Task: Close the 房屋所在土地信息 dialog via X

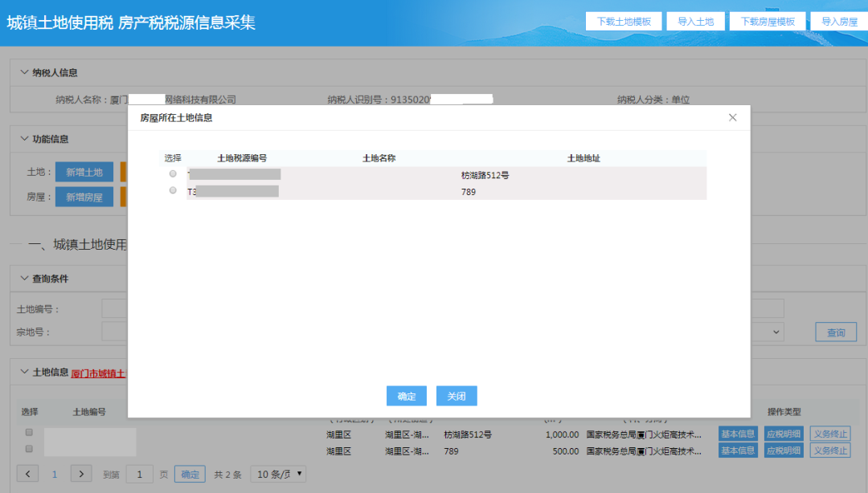Action: tap(732, 116)
